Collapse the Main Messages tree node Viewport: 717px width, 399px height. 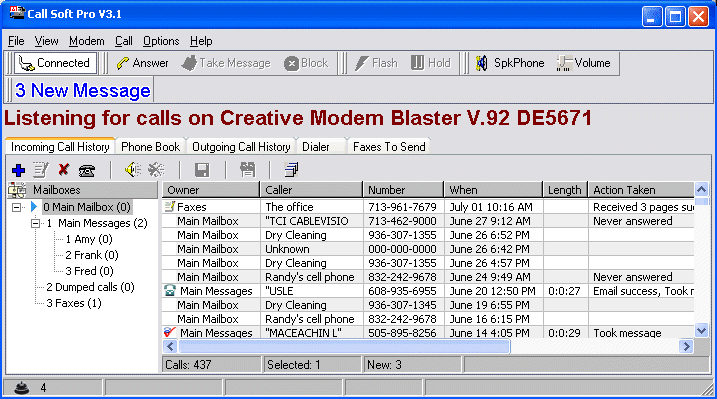click(x=35, y=223)
